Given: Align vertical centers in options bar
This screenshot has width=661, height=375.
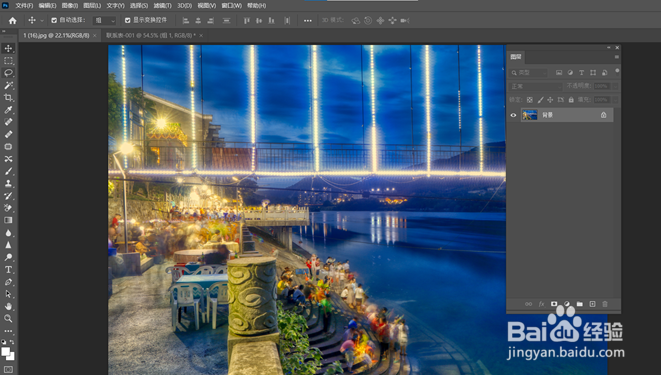Looking at the screenshot, I should 259,20.
